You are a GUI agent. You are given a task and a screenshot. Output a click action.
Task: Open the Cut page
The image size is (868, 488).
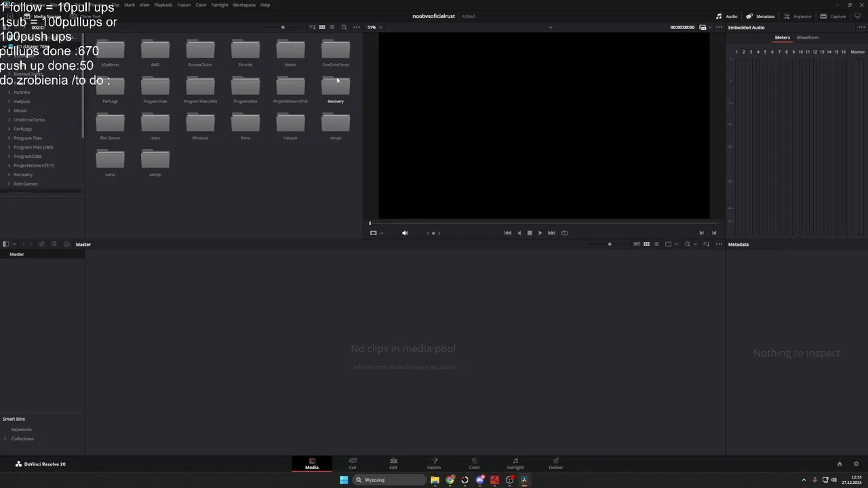point(353,464)
